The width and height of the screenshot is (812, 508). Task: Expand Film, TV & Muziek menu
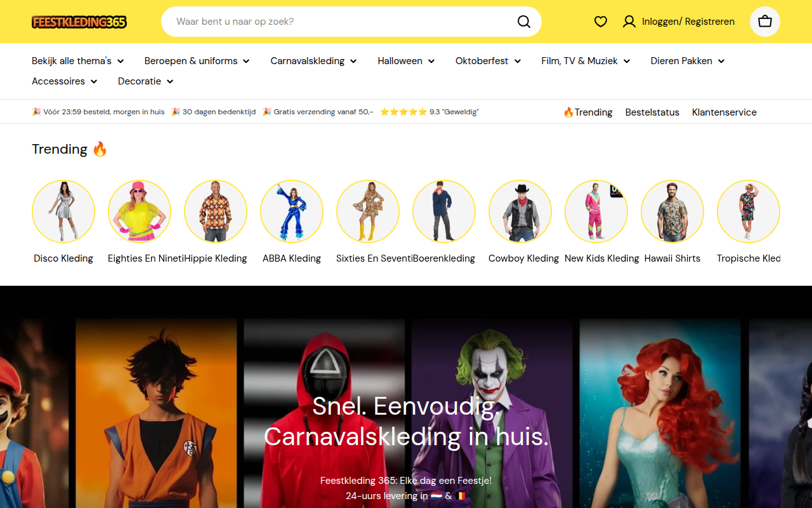click(x=586, y=61)
